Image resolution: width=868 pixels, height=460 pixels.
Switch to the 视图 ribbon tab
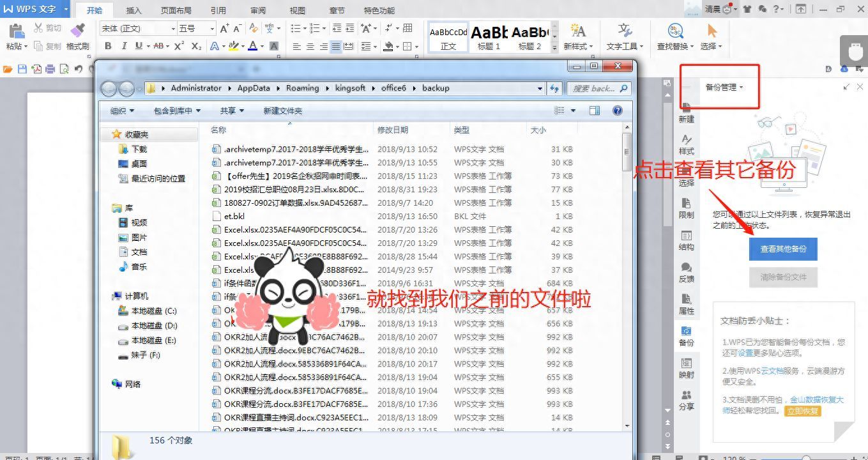(298, 10)
